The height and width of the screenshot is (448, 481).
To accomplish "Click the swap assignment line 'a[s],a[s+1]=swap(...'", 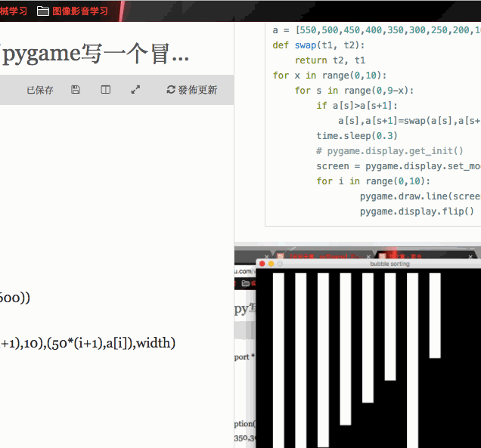I will 409,121.
